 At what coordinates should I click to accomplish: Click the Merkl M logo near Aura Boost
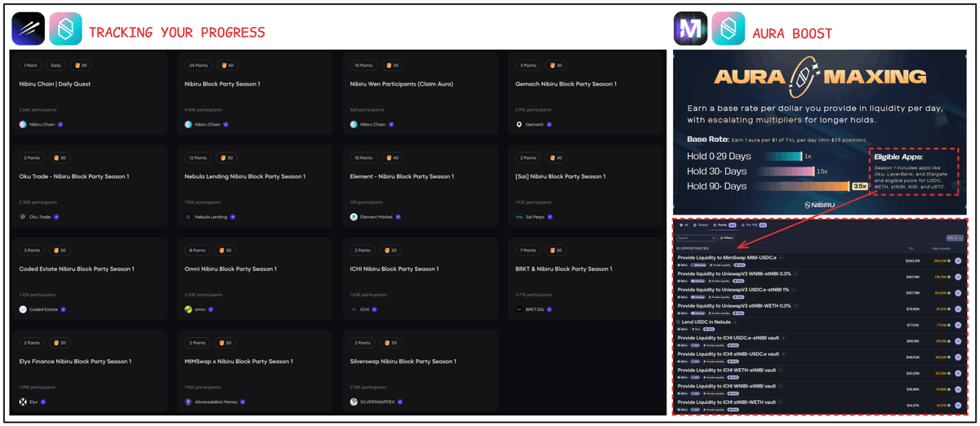coord(690,29)
